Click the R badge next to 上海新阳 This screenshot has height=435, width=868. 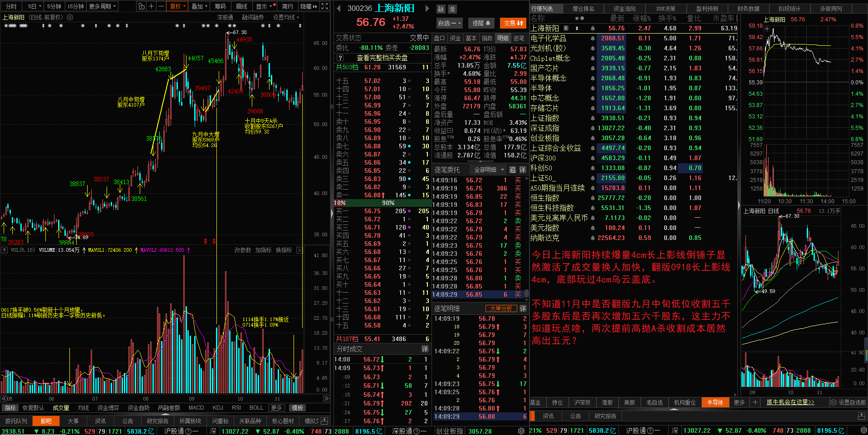tap(566, 28)
